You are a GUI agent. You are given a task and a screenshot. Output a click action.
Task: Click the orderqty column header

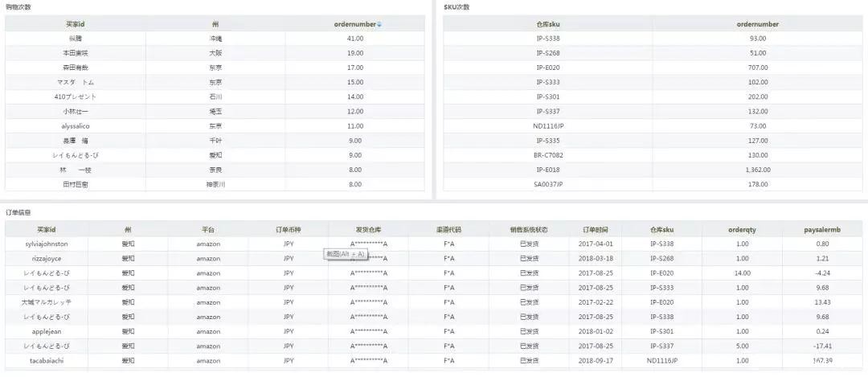[742, 229]
